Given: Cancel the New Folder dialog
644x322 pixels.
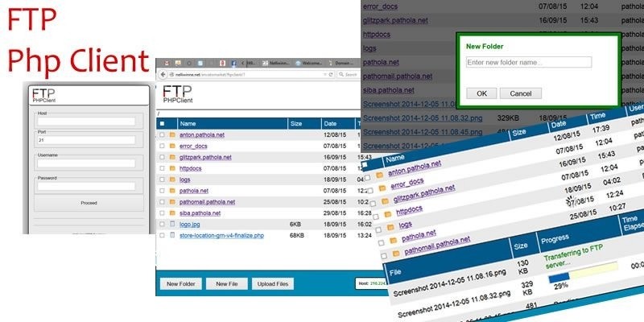Looking at the screenshot, I should pyautogui.click(x=521, y=93).
